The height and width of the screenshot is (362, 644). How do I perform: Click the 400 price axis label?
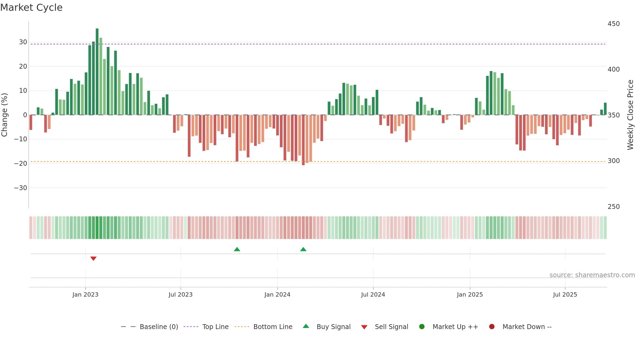[x=614, y=69]
